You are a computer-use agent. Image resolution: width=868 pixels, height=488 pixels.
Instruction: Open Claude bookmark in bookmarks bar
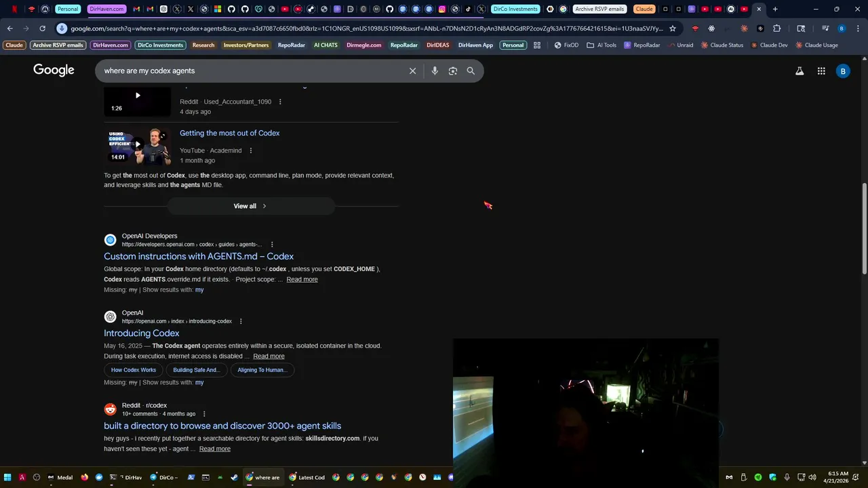tap(14, 45)
